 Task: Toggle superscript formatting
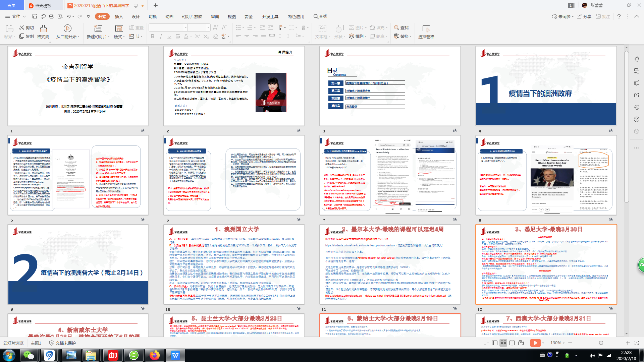coord(198,36)
